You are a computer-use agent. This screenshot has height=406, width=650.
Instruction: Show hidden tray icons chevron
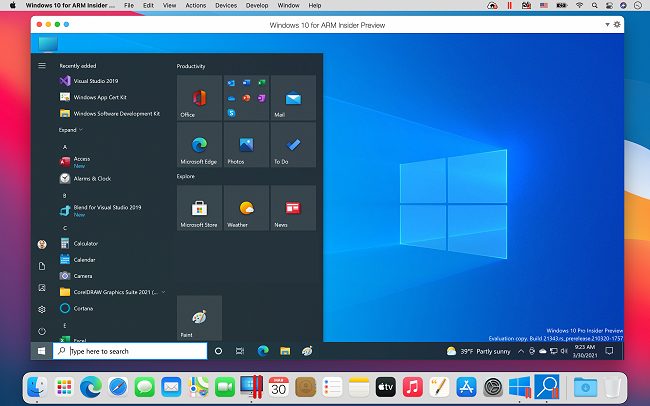coord(521,351)
